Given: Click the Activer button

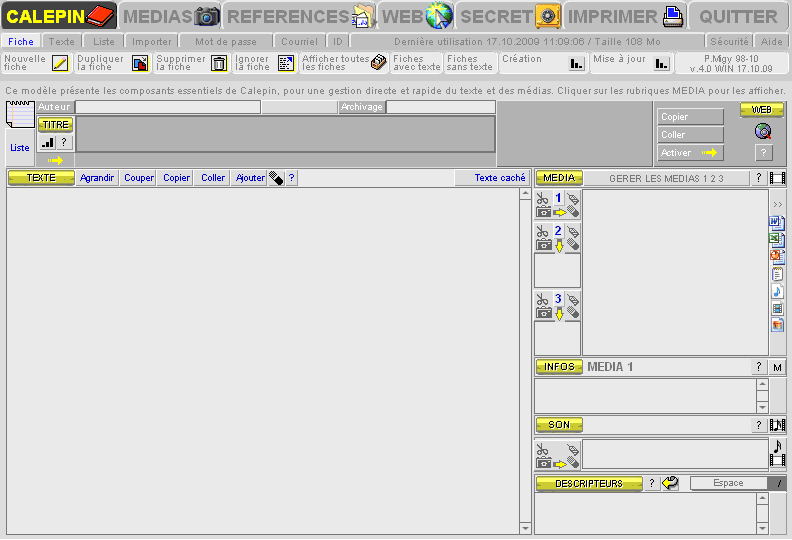Looking at the screenshot, I should (x=690, y=153).
